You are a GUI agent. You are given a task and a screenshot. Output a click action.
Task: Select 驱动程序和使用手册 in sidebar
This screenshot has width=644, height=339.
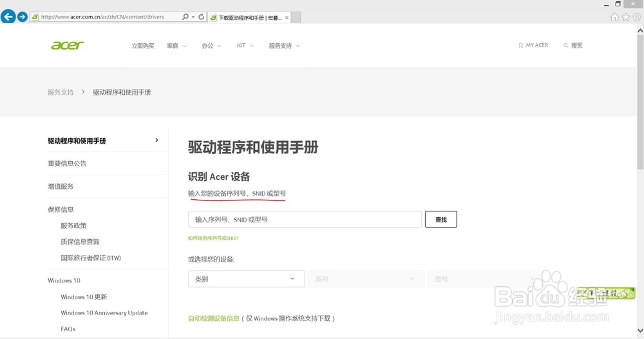(x=77, y=140)
